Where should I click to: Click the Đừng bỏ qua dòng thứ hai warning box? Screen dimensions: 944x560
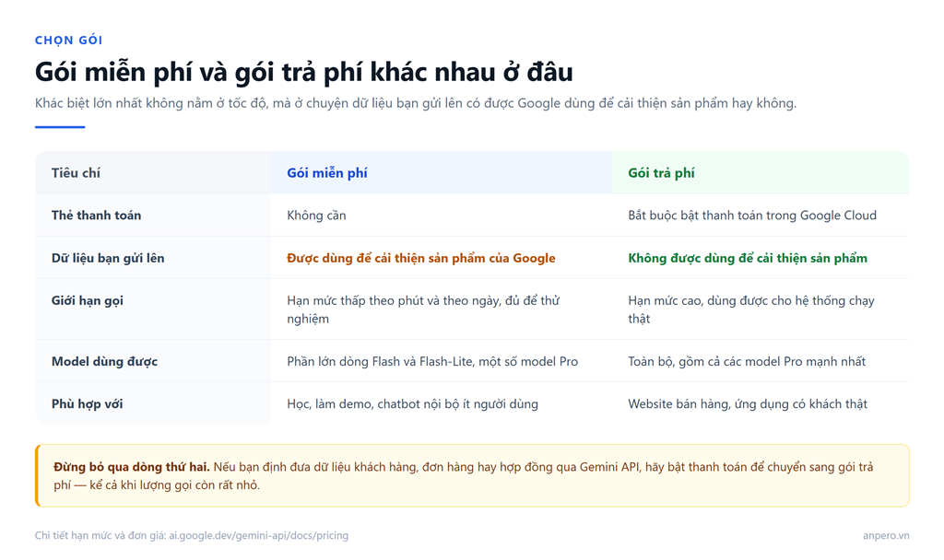coord(472,476)
